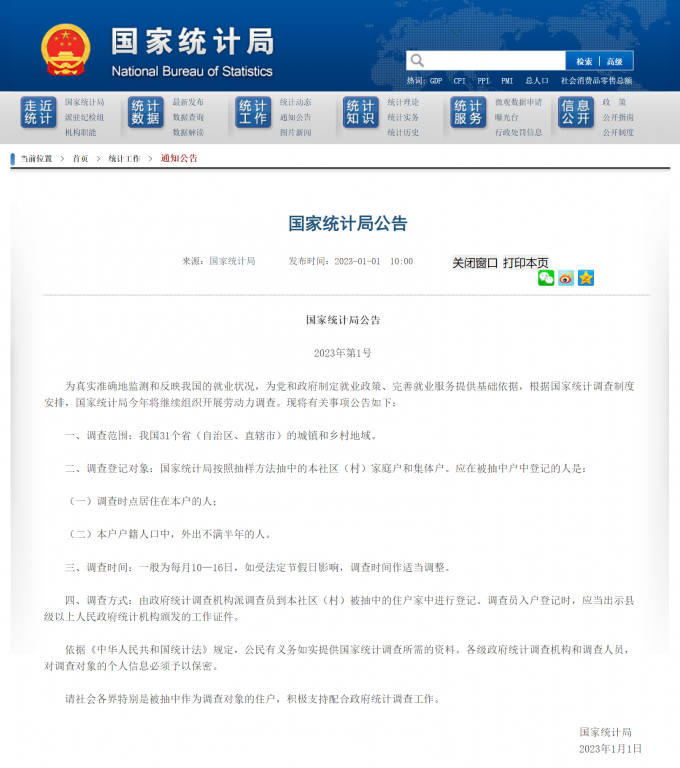Open the 走近统计 blue tile
The width and height of the screenshot is (680, 768).
(38, 112)
